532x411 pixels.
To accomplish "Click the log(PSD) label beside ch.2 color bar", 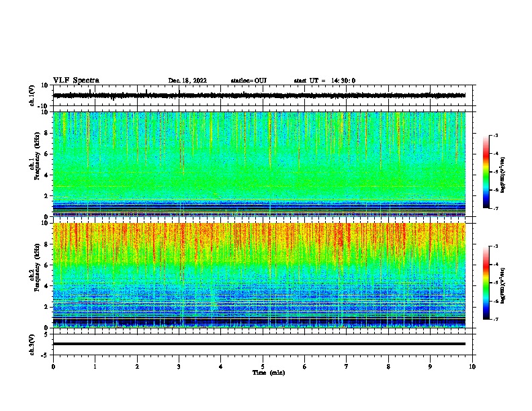I will (x=502, y=285).
